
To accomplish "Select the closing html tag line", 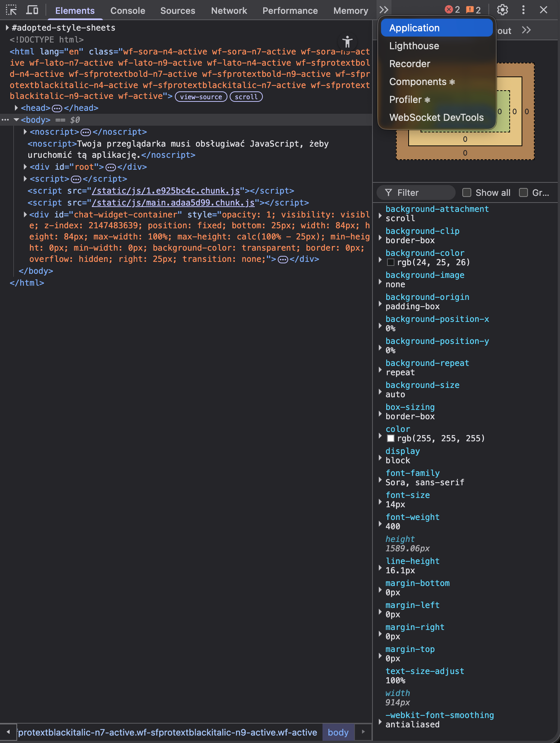I will [x=27, y=283].
